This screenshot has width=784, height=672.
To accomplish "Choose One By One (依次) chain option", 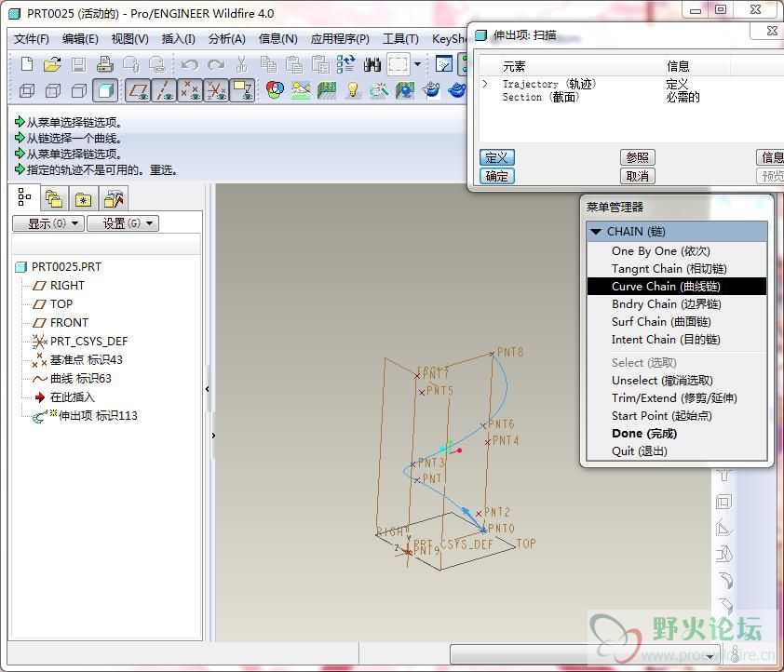I will coord(677,250).
